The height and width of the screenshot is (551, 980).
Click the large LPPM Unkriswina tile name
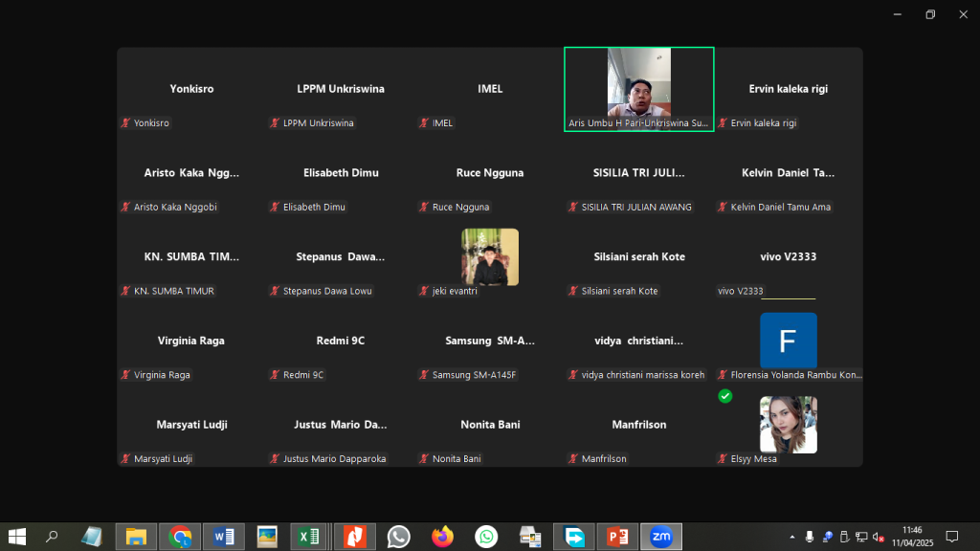(341, 89)
